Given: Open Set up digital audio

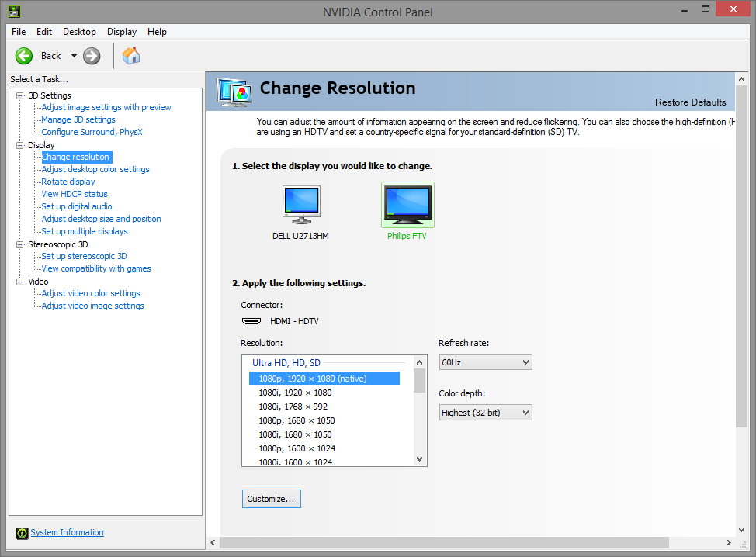Looking at the screenshot, I should [x=77, y=206].
